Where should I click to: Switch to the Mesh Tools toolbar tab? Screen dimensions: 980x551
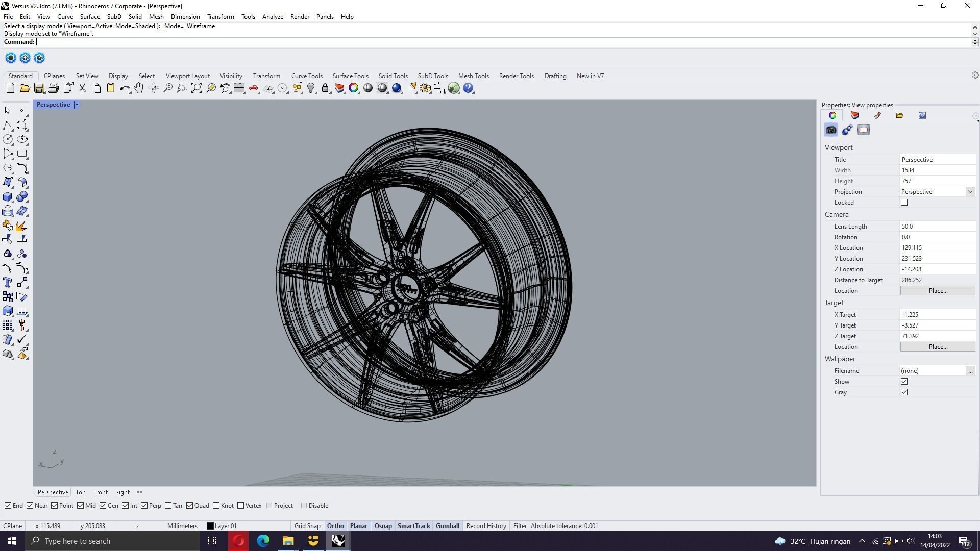point(473,76)
